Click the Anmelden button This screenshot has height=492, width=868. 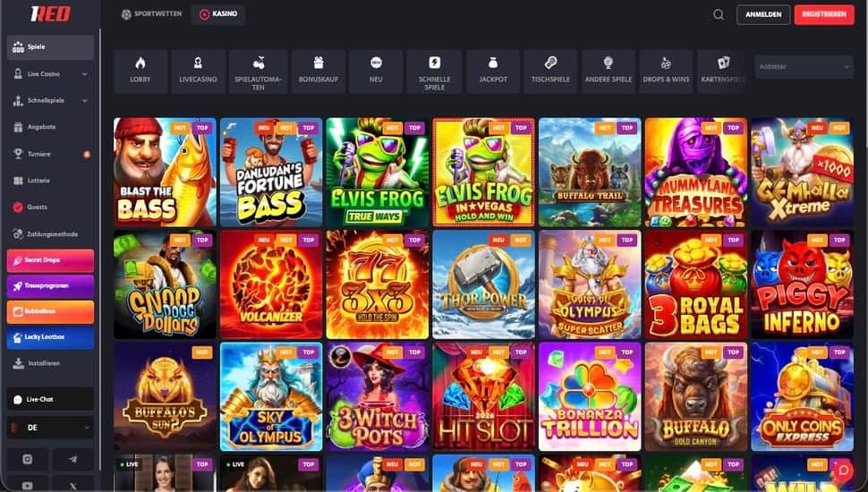[763, 15]
